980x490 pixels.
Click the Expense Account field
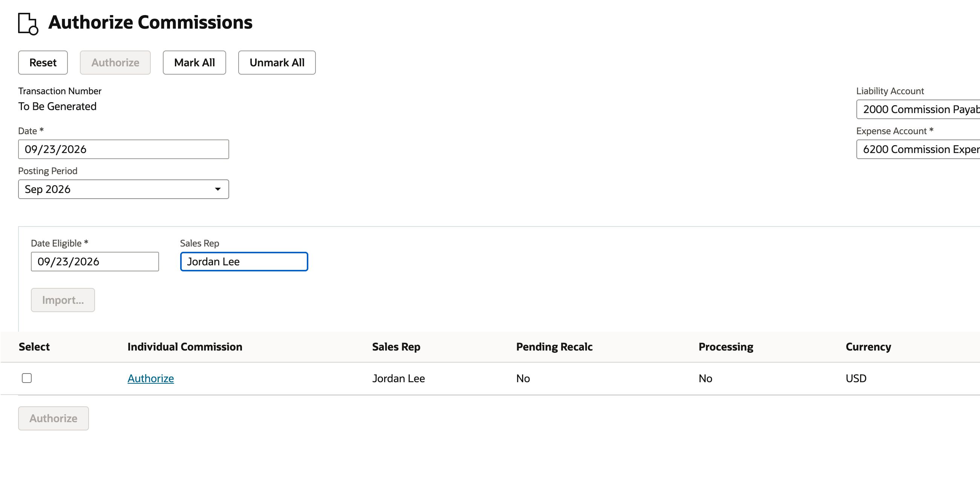[918, 149]
